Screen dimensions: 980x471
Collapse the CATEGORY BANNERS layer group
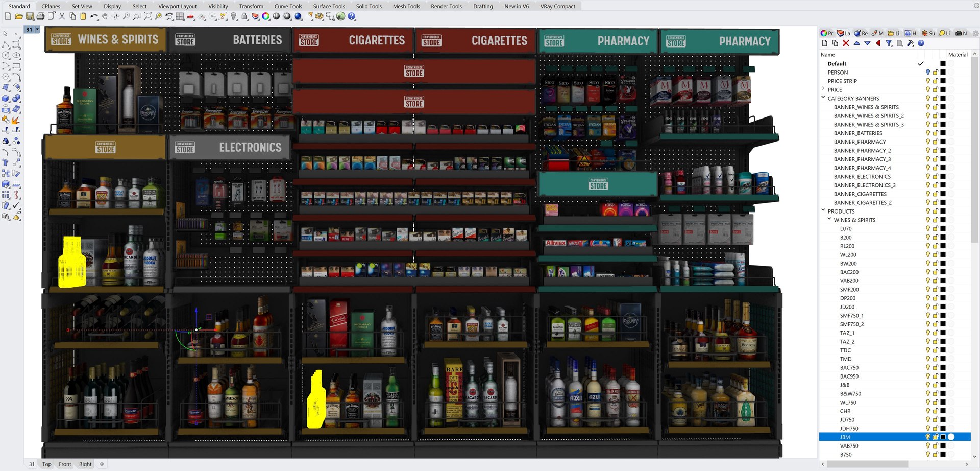click(x=823, y=98)
